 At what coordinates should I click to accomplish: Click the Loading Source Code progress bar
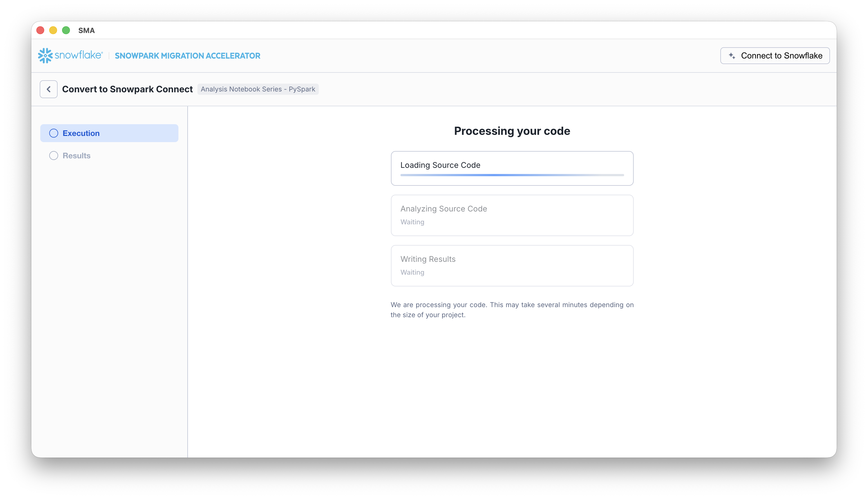[x=511, y=175]
